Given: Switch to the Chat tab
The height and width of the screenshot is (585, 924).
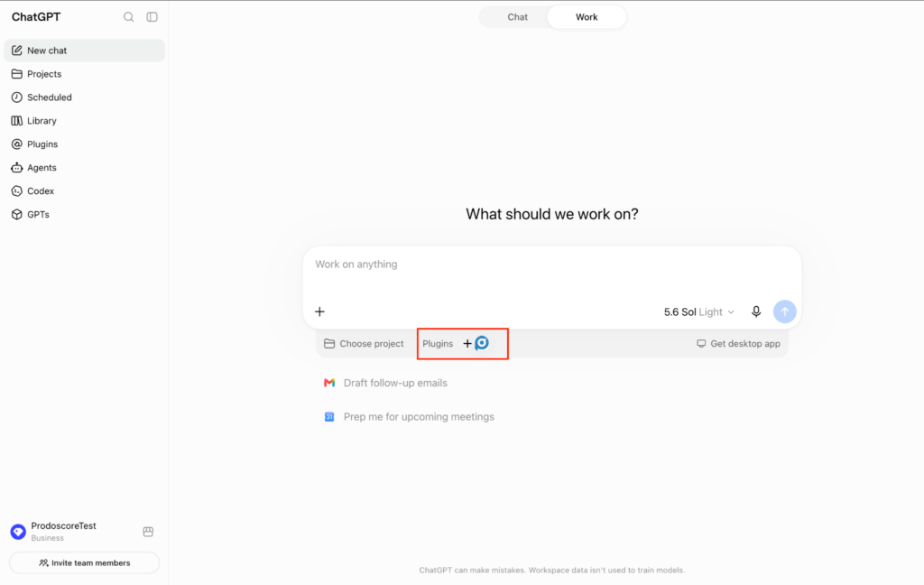Looking at the screenshot, I should click(517, 17).
